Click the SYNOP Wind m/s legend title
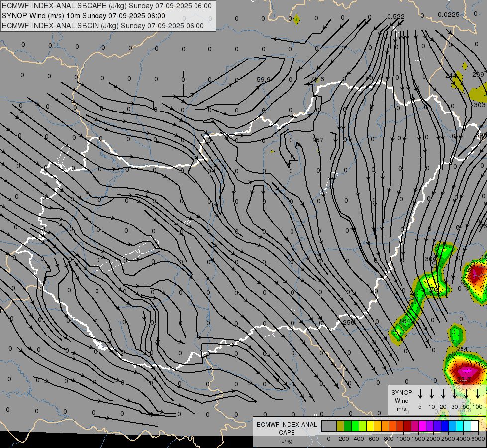This screenshot has height=448, width=487. [401, 400]
